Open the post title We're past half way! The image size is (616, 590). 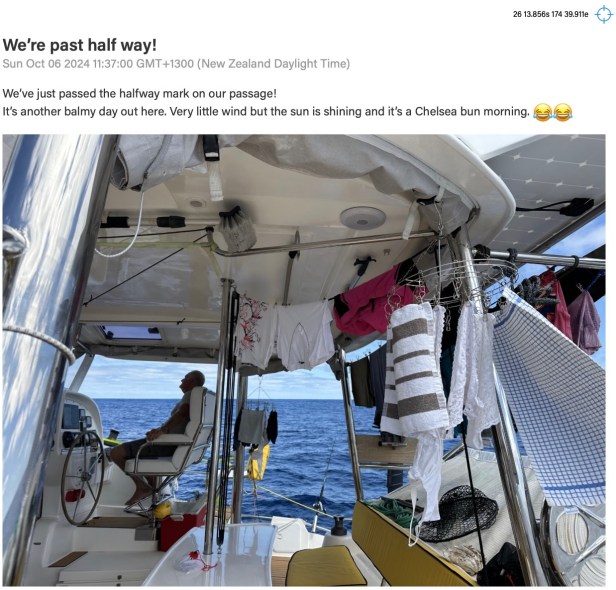pyautogui.click(x=80, y=45)
